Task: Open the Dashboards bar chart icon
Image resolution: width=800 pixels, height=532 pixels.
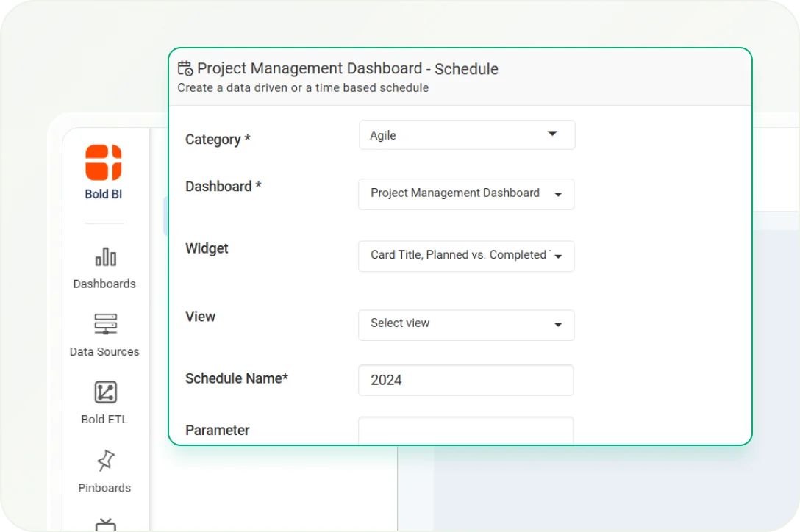Action: (105, 256)
